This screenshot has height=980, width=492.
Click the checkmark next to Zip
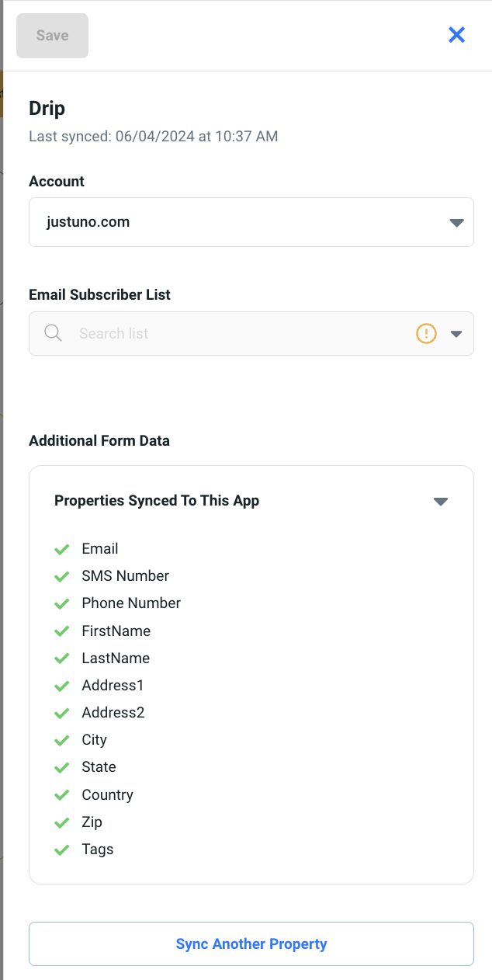62,822
